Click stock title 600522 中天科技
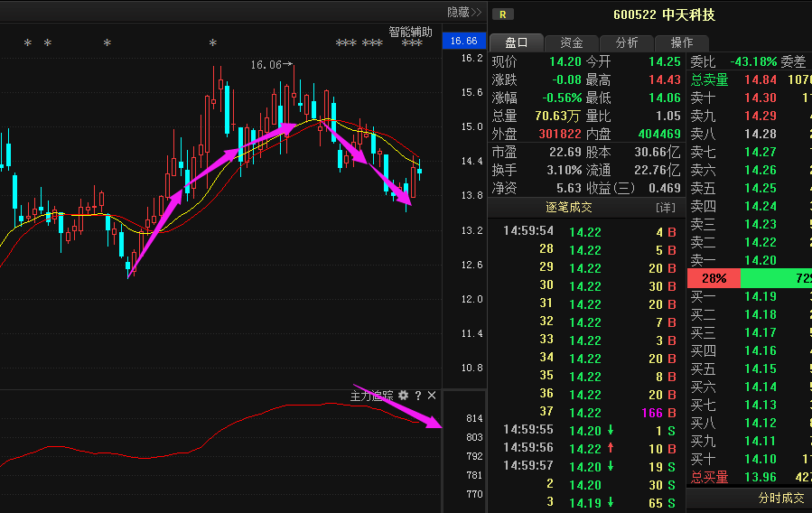The image size is (812, 513). pyautogui.click(x=664, y=14)
